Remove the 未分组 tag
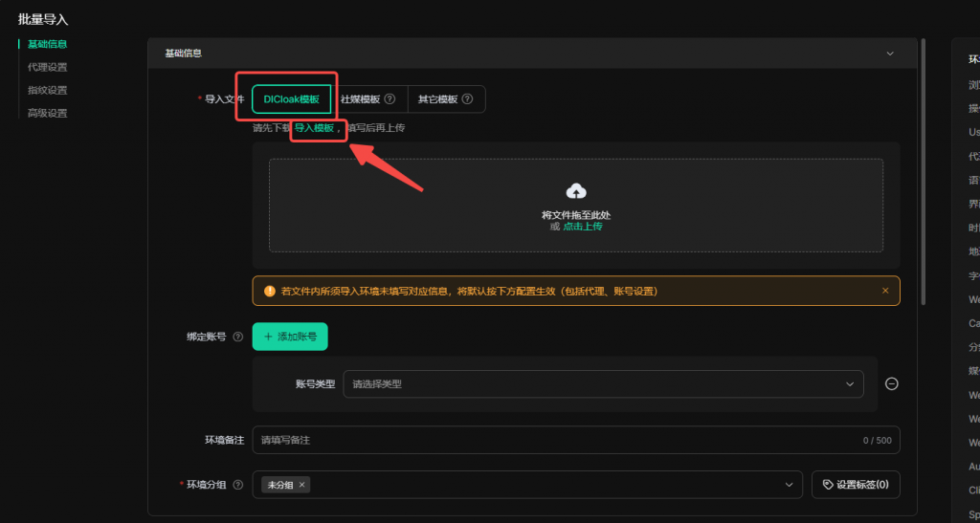This screenshot has height=523, width=980. 302,485
